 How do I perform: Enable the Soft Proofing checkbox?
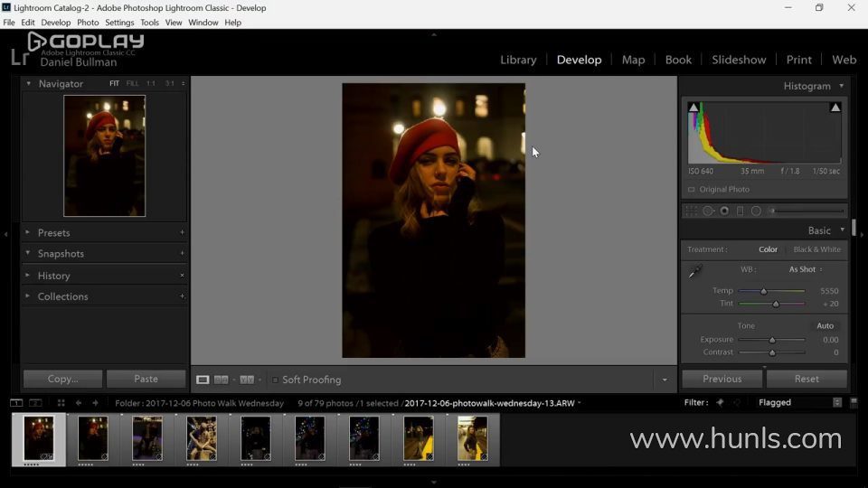[x=275, y=380]
